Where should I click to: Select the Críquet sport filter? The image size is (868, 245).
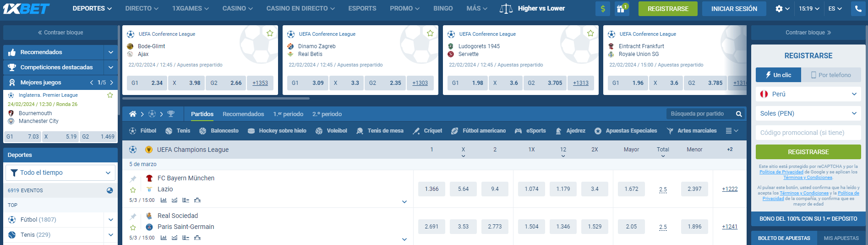click(427, 131)
